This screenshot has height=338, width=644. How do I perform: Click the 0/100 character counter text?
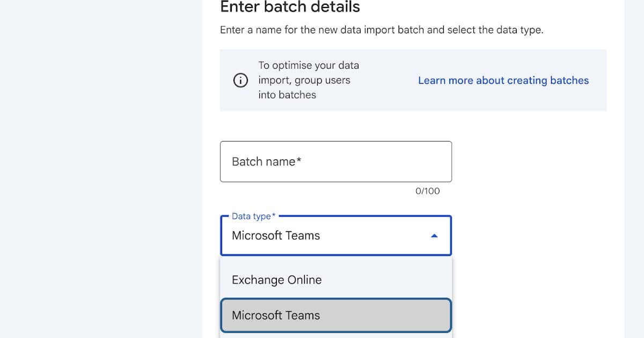pyautogui.click(x=428, y=191)
